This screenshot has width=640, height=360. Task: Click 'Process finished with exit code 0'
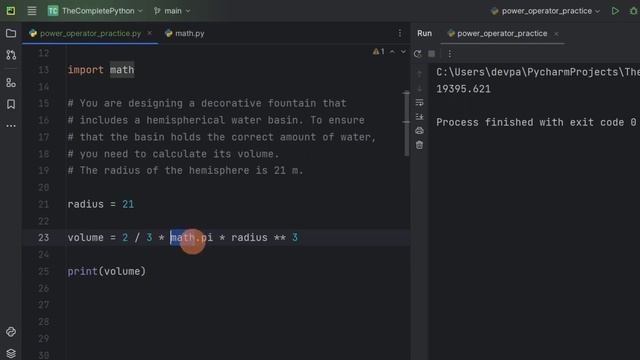point(536,122)
